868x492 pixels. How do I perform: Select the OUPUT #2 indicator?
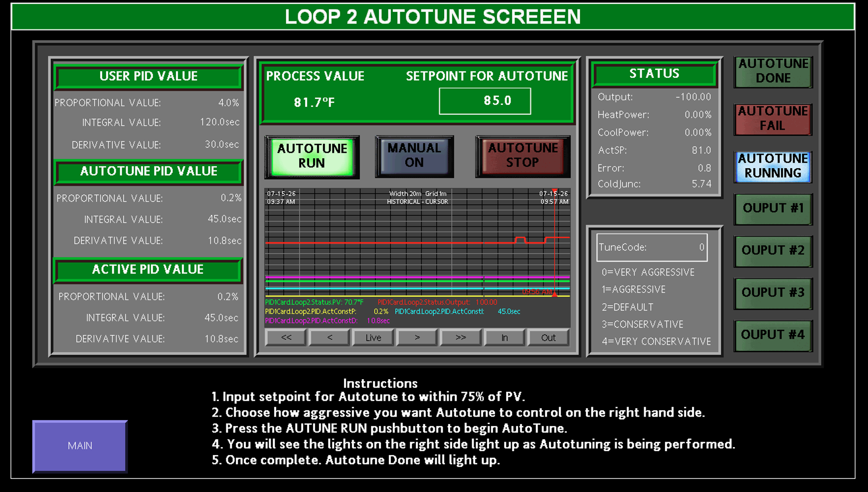[x=773, y=250]
